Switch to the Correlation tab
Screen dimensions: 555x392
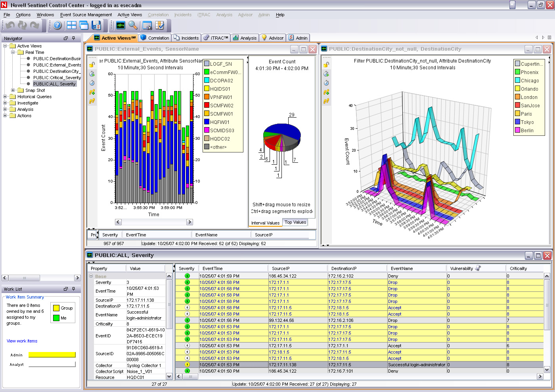[155, 38]
